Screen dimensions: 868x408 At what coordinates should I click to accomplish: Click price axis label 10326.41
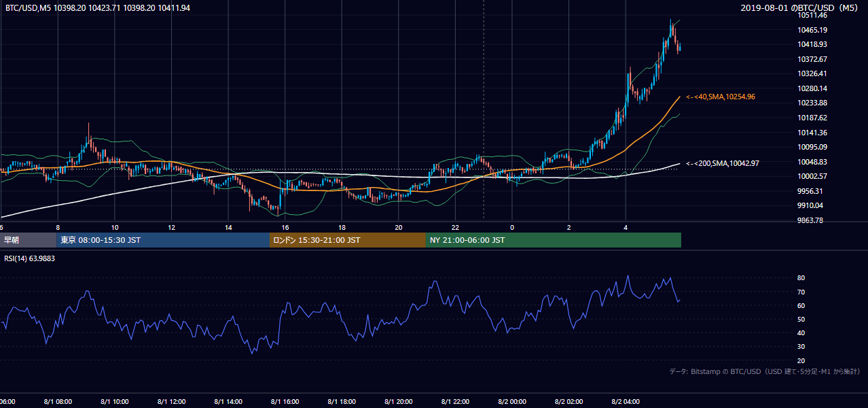coord(812,73)
